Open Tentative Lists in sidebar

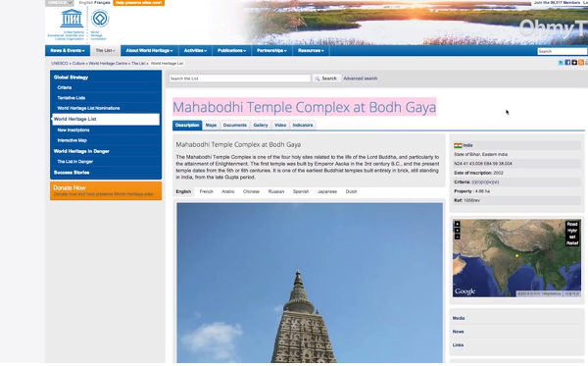(x=72, y=97)
